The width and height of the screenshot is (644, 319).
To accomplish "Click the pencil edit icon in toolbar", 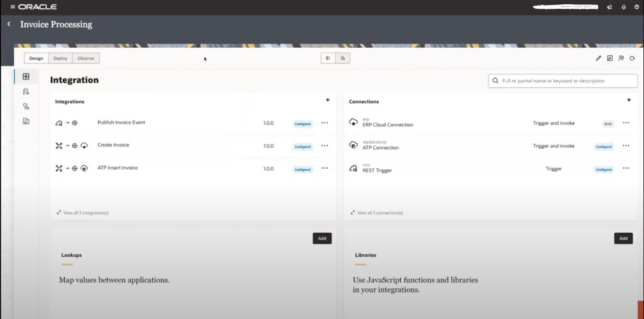I will click(x=599, y=59).
